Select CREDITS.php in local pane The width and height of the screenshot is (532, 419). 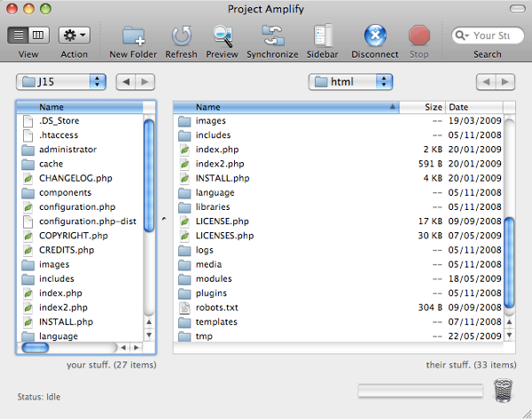coord(80,250)
